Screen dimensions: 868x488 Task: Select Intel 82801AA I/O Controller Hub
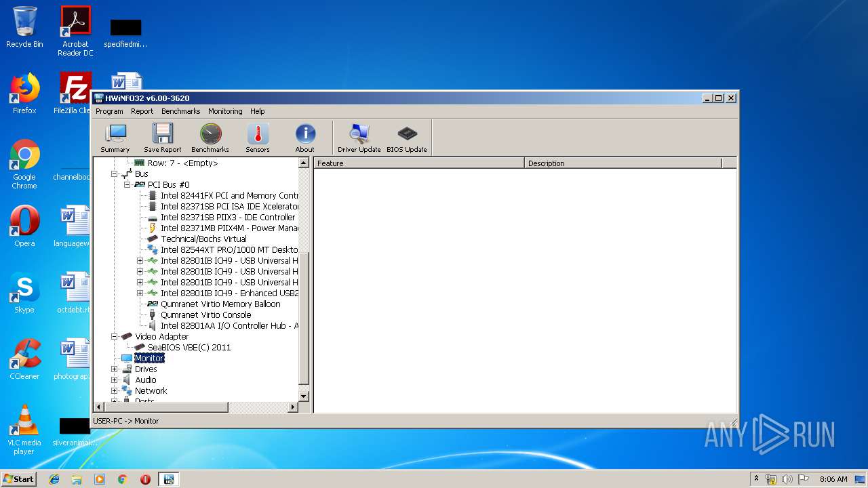[229, 326]
